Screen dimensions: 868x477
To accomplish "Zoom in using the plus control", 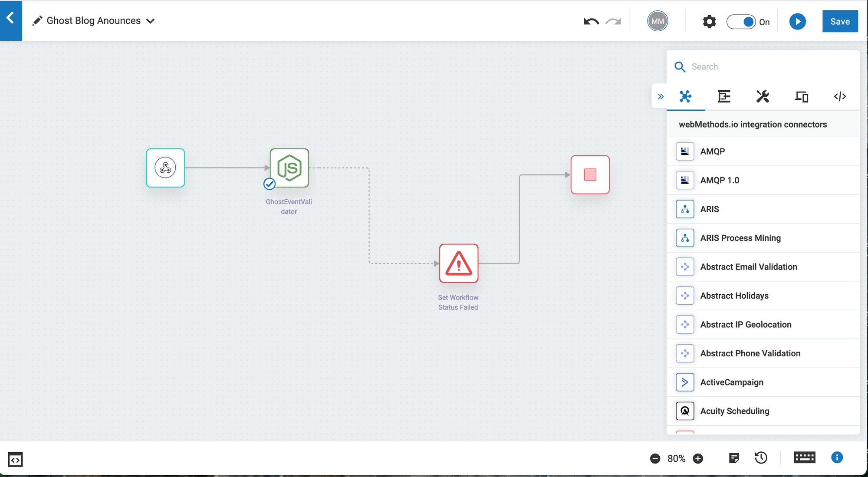I will click(x=698, y=458).
